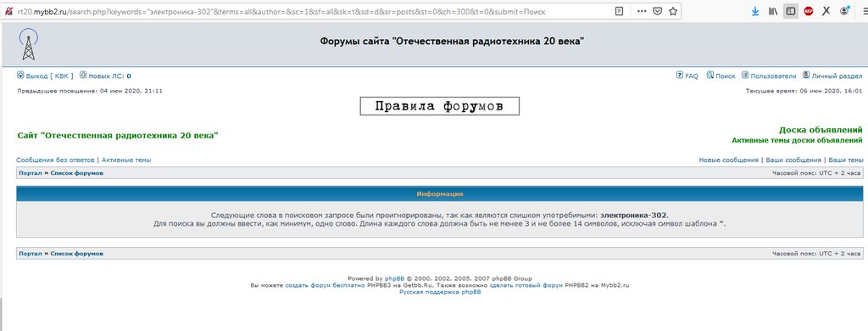Click the radio tower forum logo
The image size is (868, 331).
(x=28, y=44)
